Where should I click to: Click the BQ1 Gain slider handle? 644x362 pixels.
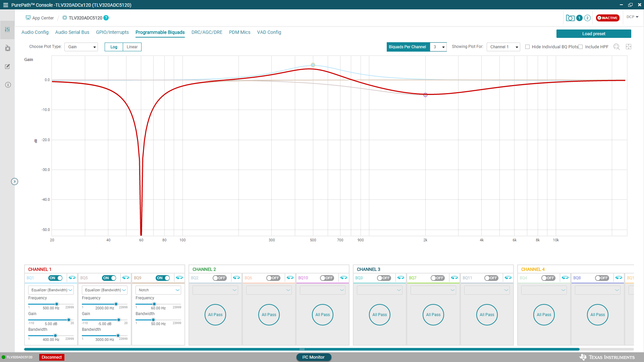(69, 320)
